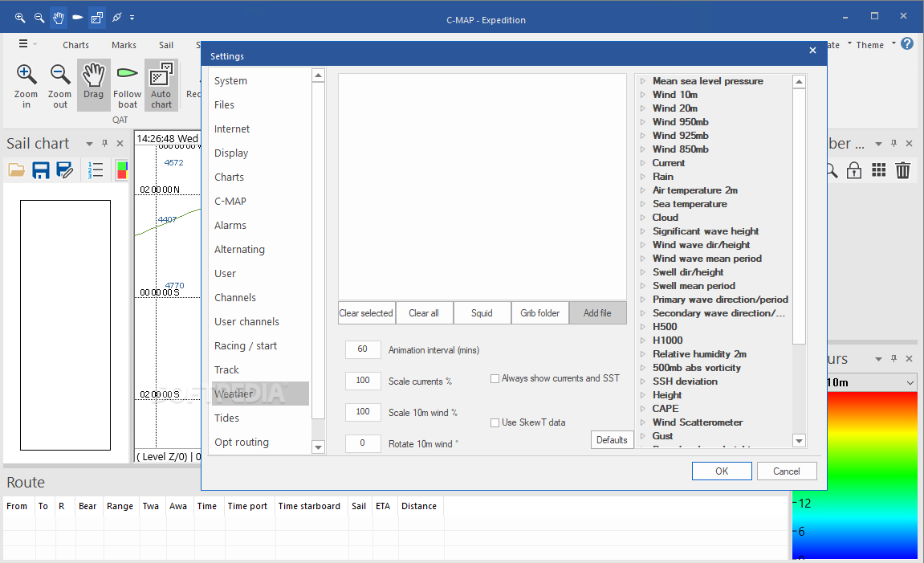Screen dimensions: 924x563
Task: Cancel the Settings dialog
Action: pos(787,471)
